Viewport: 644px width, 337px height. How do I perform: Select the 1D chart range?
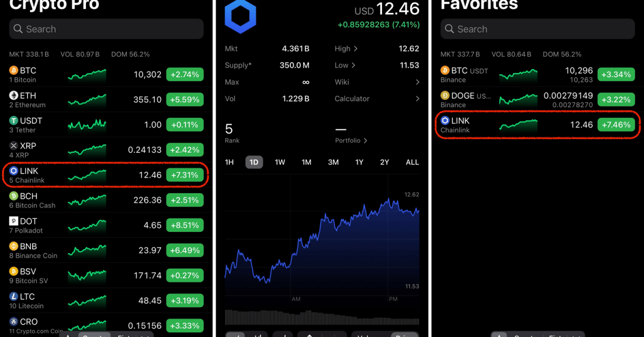tap(254, 162)
